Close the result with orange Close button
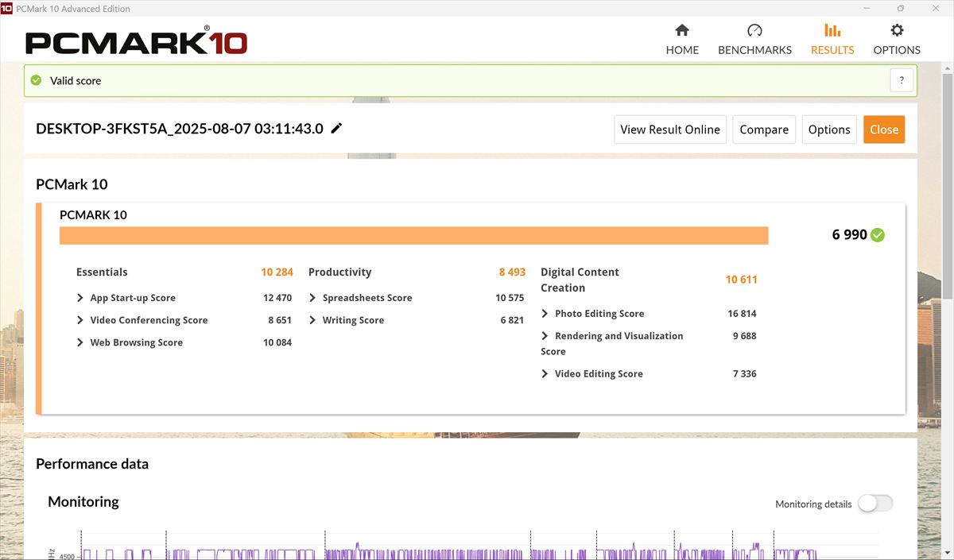The width and height of the screenshot is (954, 560). click(x=884, y=129)
